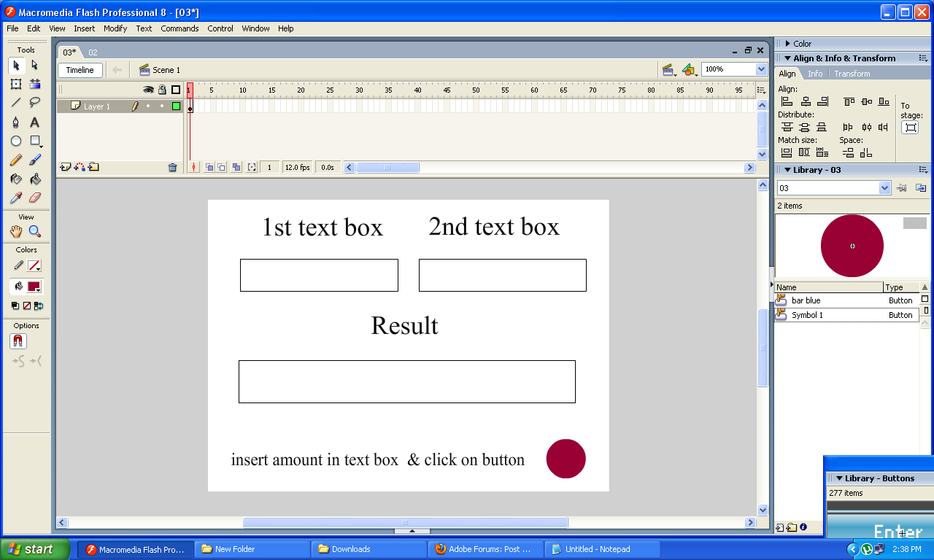Delete Layer 1 with the trash icon
The height and width of the screenshot is (560, 934).
[x=172, y=167]
